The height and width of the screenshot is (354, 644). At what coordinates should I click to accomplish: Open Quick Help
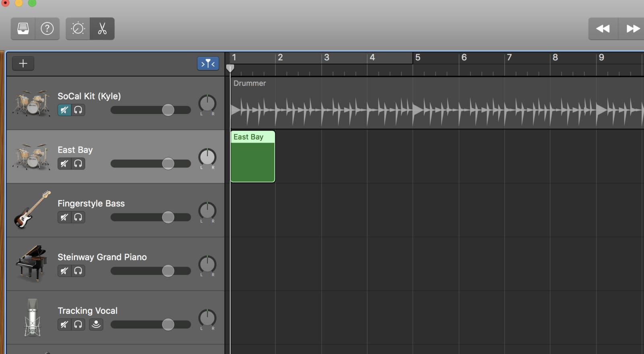tap(47, 29)
